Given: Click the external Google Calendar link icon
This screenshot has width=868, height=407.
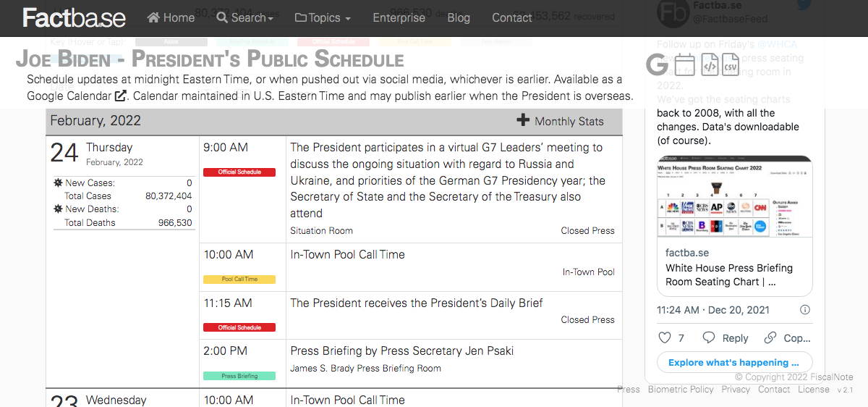Looking at the screenshot, I should pyautogui.click(x=120, y=96).
